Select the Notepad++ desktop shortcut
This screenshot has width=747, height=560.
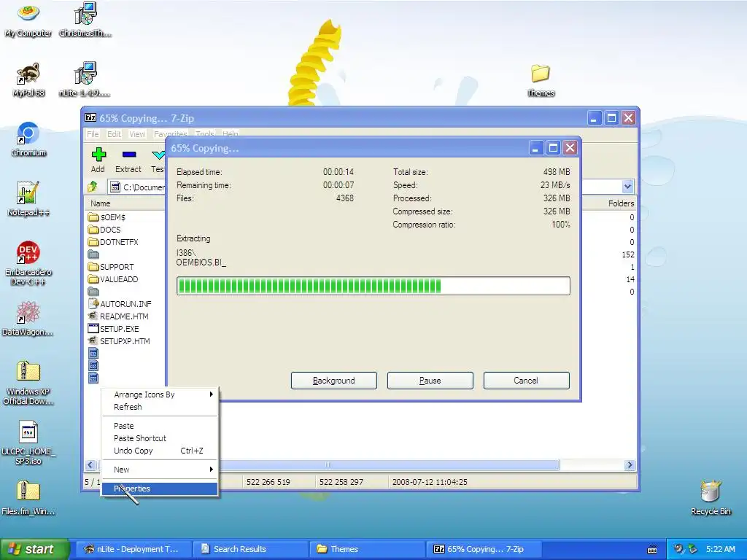pos(28,200)
